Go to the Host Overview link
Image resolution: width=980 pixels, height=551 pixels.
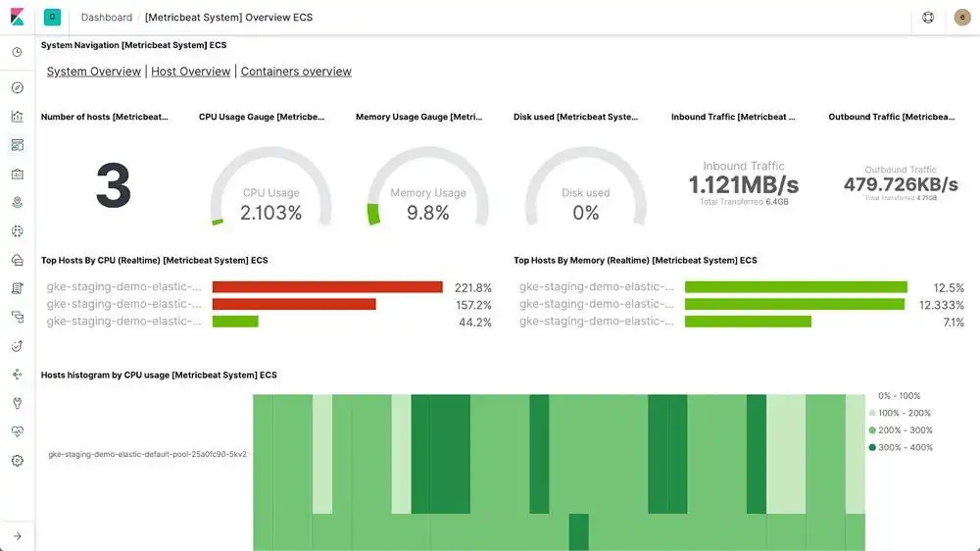coord(191,72)
